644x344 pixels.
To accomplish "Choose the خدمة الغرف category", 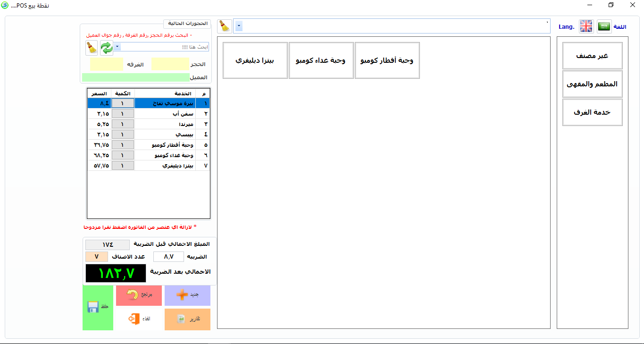I will [592, 112].
